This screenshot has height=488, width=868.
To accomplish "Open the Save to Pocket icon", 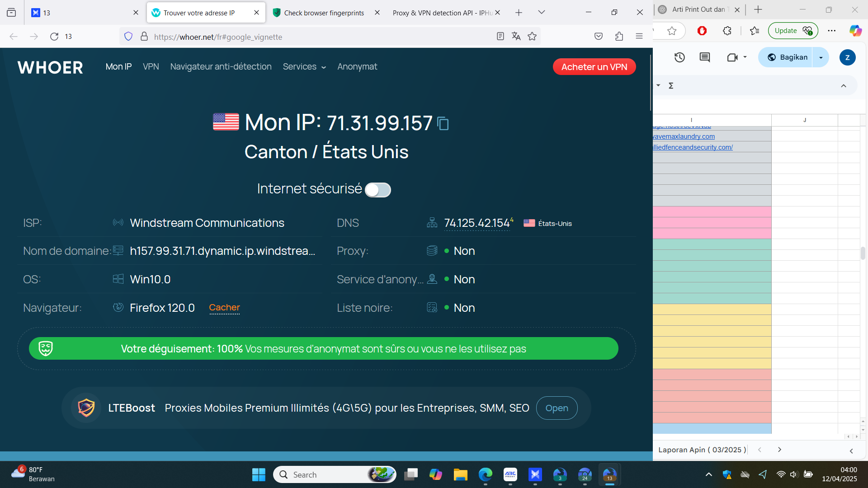I will (x=599, y=37).
